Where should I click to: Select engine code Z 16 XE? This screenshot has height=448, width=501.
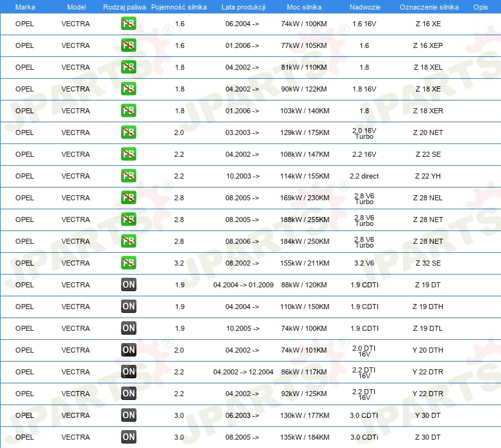click(x=428, y=24)
